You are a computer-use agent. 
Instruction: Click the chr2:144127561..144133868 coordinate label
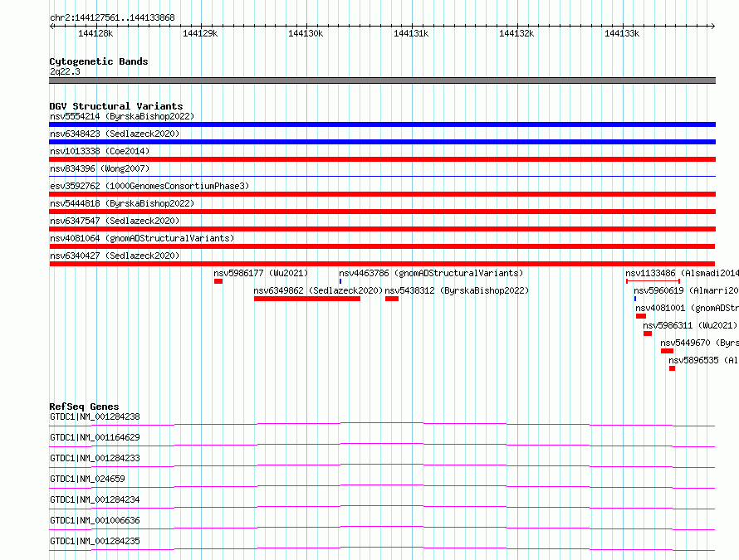point(112,17)
